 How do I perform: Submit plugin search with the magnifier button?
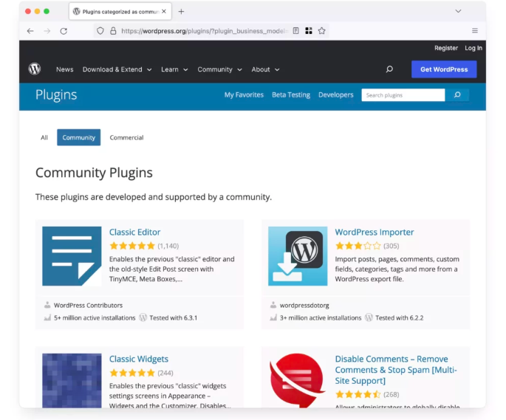457,94
